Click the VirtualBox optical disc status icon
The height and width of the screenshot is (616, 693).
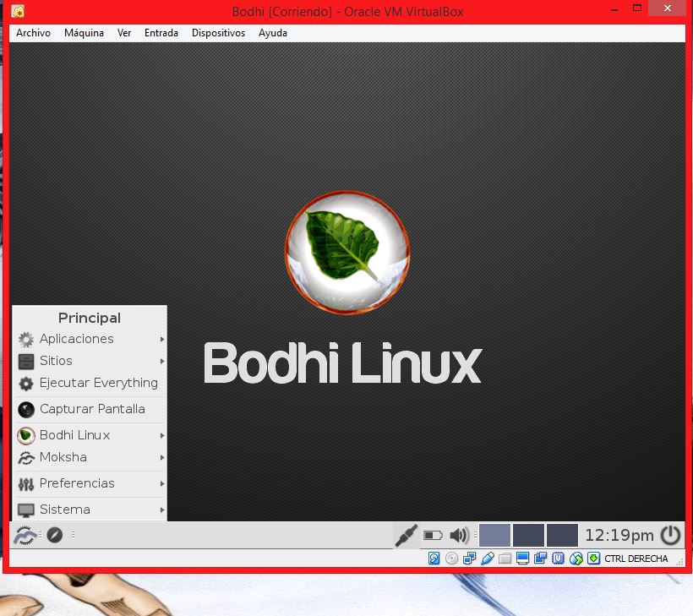[452, 559]
